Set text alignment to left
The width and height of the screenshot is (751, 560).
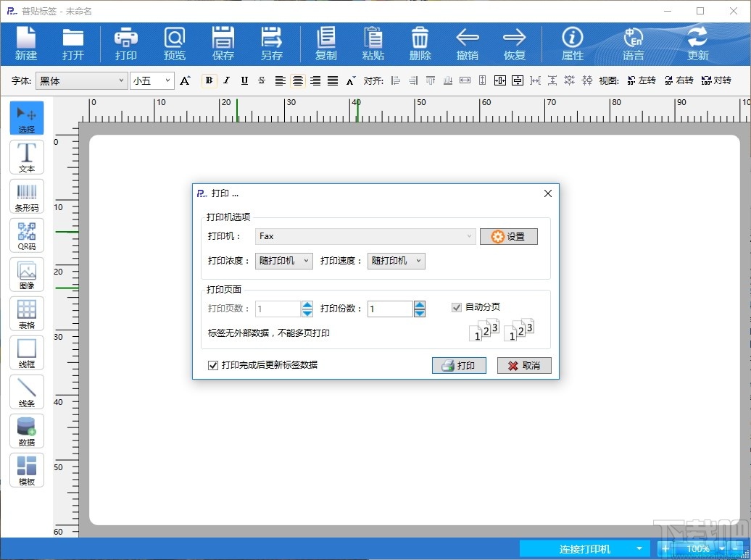[x=281, y=80]
